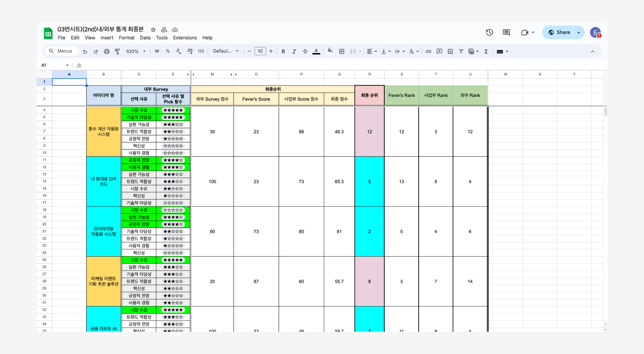Click the final score cell 65.3

[x=339, y=182]
